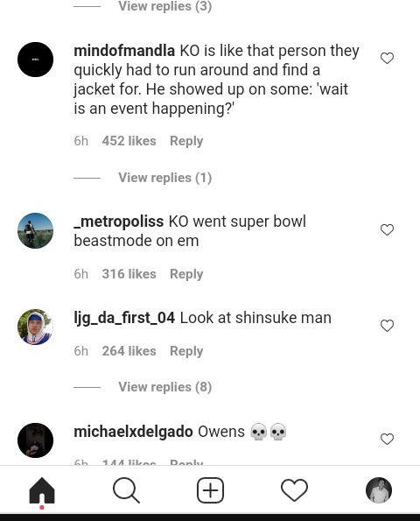
Task: Reply to ljg_da_first_04's shinsuke comment
Action: click(186, 351)
